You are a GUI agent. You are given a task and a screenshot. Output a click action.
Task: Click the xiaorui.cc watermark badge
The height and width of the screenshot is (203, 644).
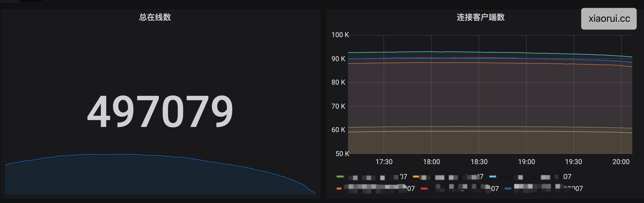tap(609, 19)
